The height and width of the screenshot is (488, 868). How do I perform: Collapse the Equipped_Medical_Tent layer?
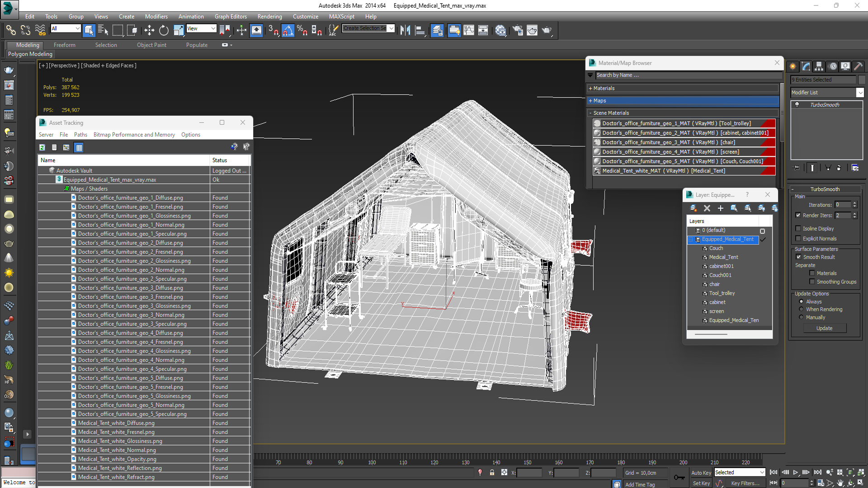pyautogui.click(x=691, y=239)
